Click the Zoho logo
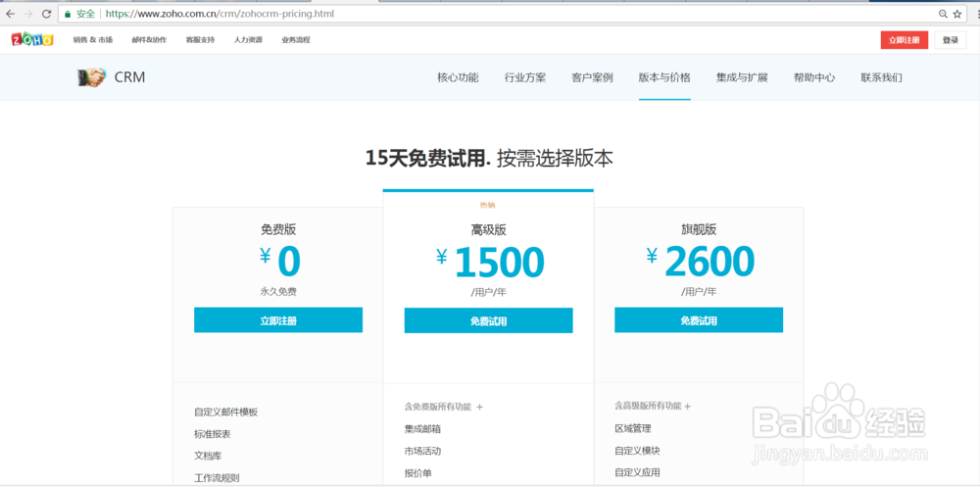Image resolution: width=980 pixels, height=487 pixels. click(x=32, y=39)
